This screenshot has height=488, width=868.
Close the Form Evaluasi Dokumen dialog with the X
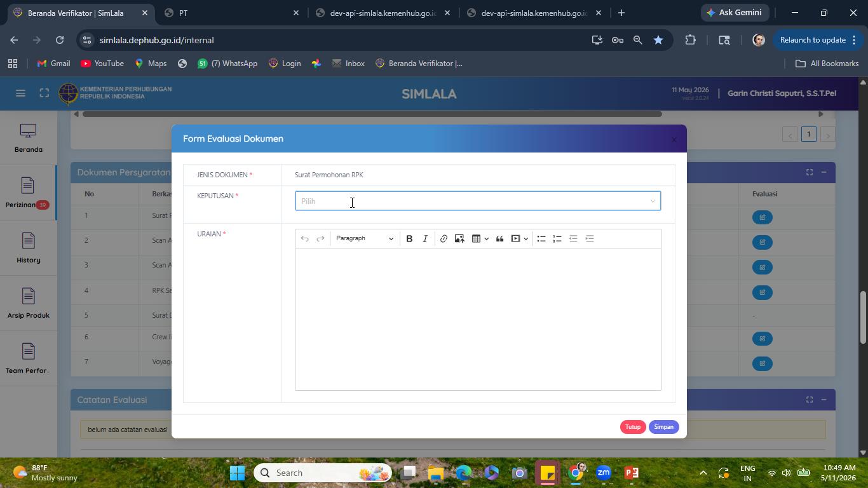[x=674, y=140]
